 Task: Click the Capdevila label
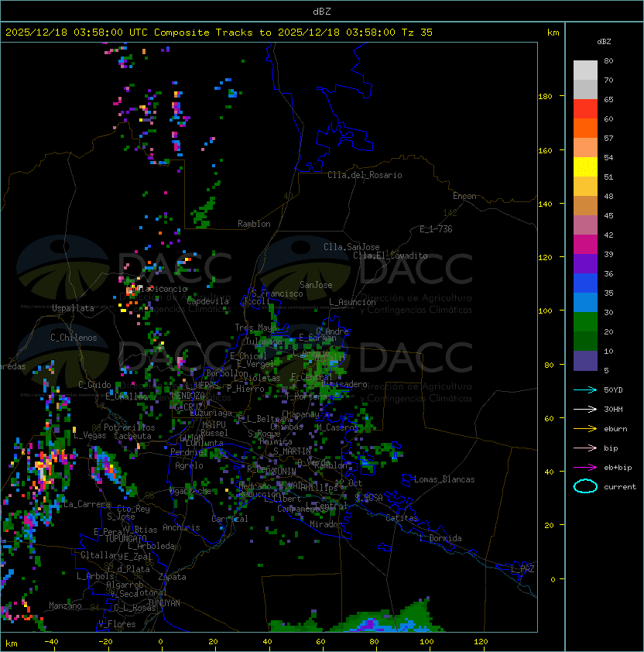point(208,301)
